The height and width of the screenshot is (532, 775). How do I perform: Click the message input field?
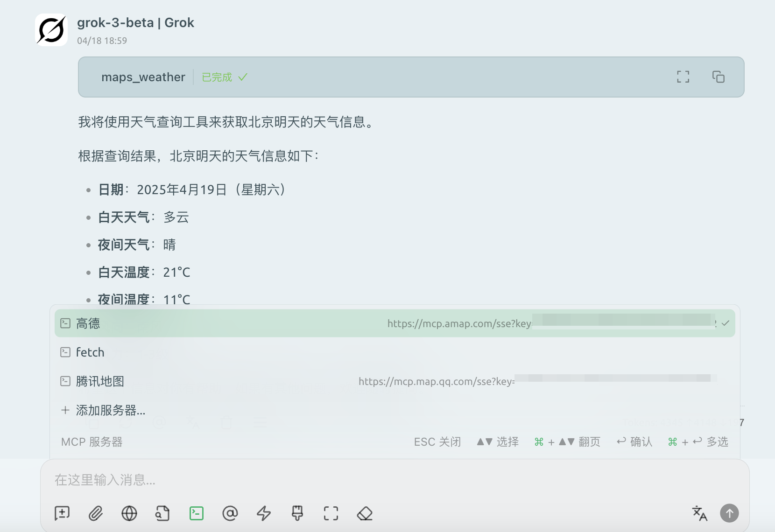[x=395, y=480]
